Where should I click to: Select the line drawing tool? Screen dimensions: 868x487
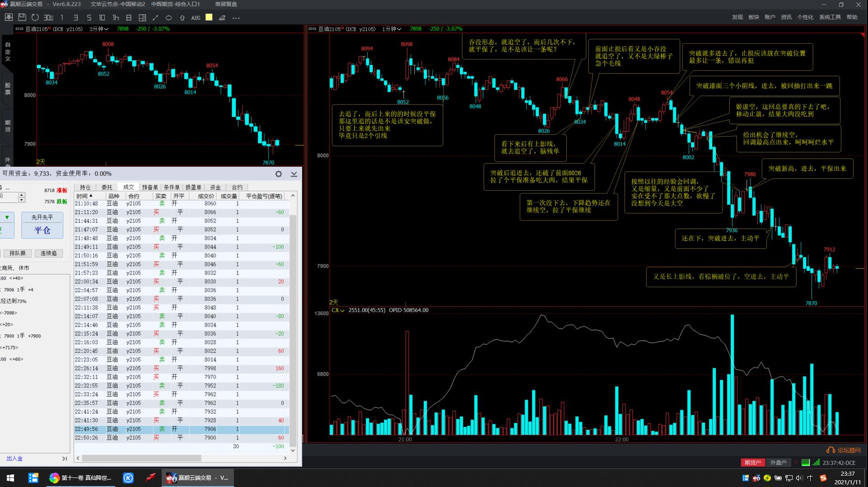155,18
